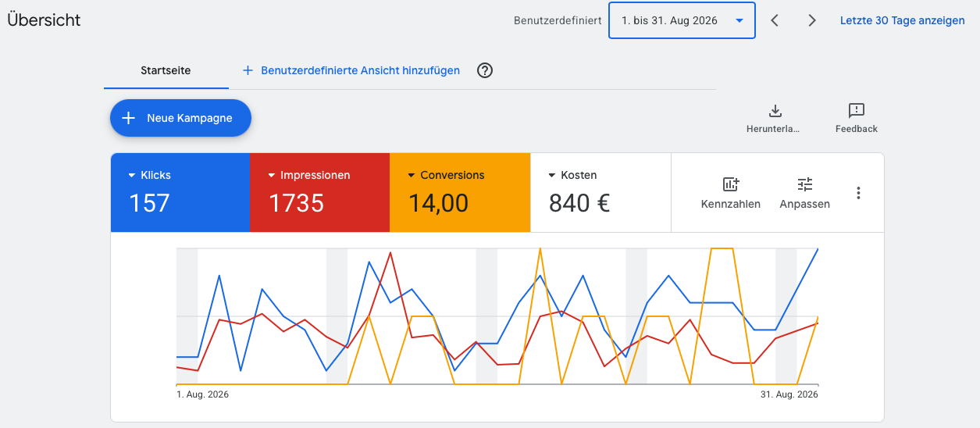This screenshot has width=980, height=428.
Task: Click the Conversions value 14,00
Action: coord(438,203)
